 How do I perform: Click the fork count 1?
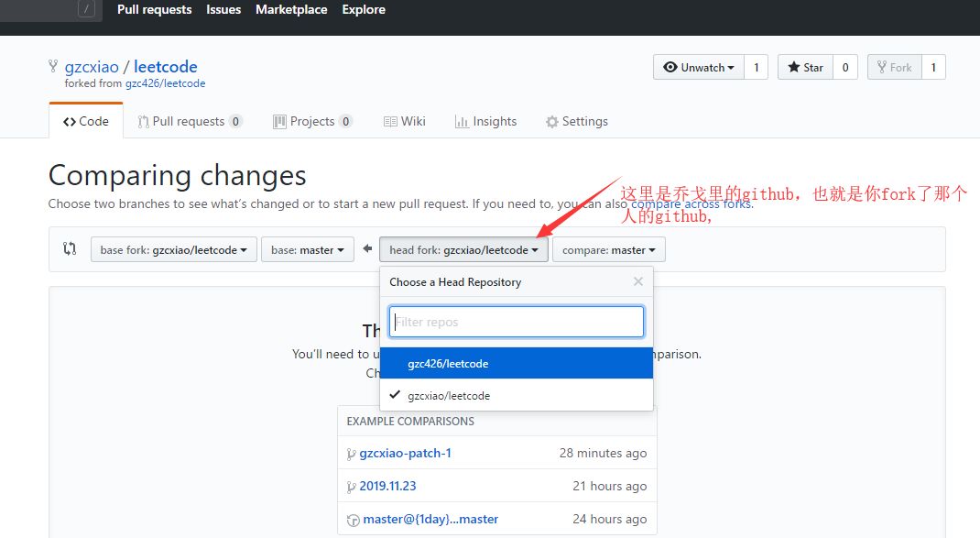pyautogui.click(x=934, y=67)
